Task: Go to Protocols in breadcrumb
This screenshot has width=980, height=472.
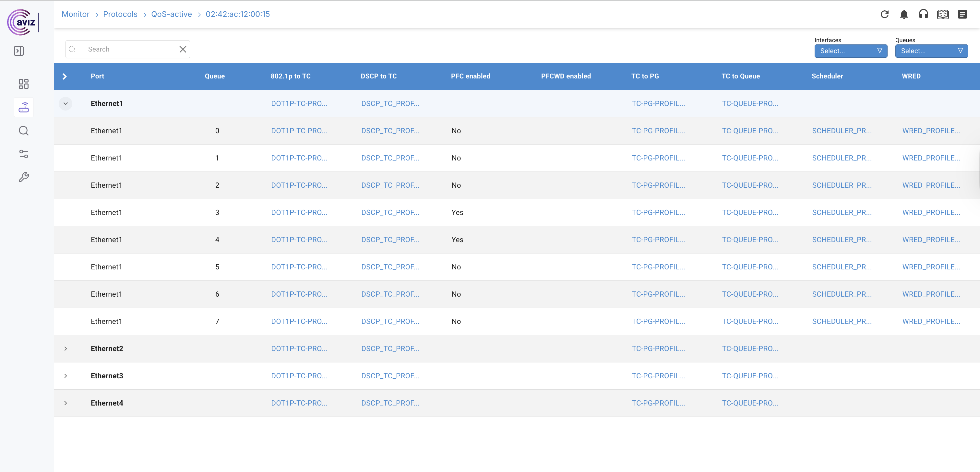Action: click(120, 15)
